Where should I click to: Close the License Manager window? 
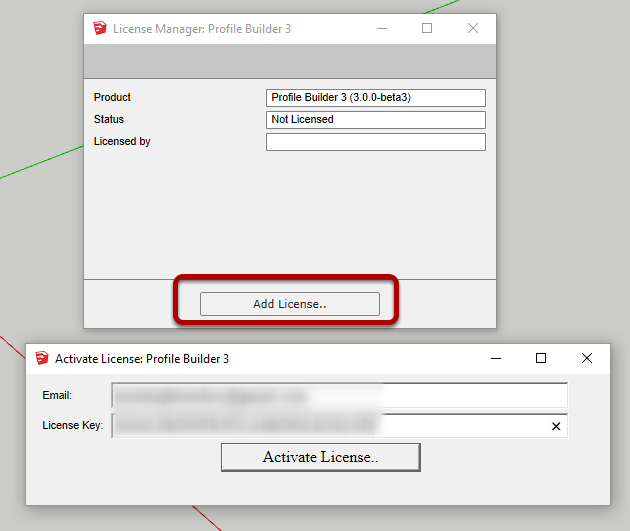tap(473, 29)
